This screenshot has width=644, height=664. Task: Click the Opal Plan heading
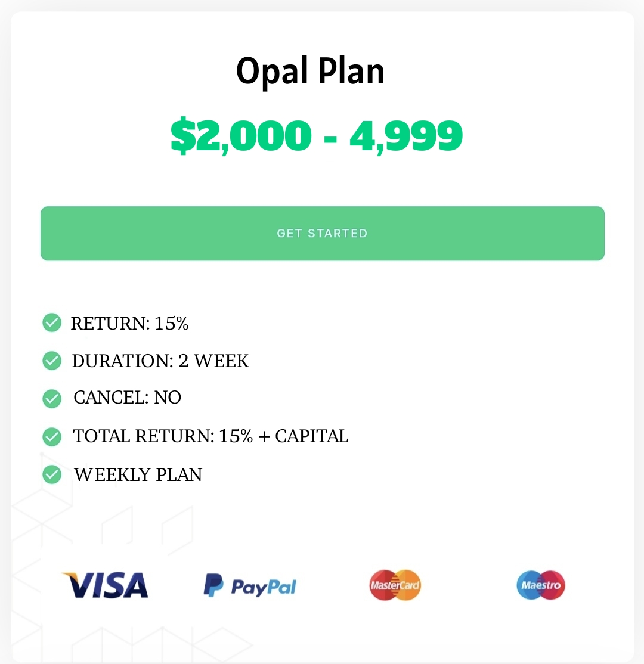pyautogui.click(x=310, y=71)
